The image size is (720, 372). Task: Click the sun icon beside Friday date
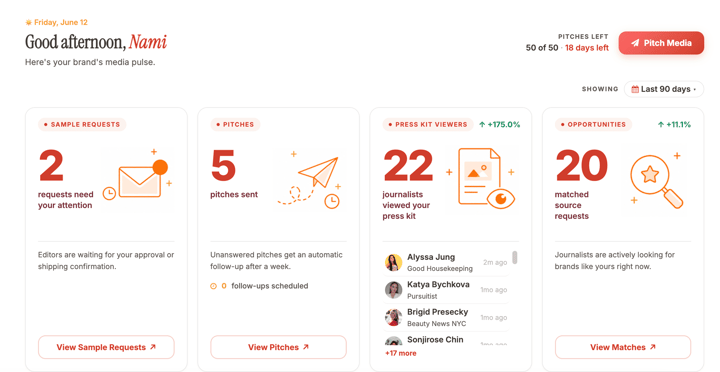pyautogui.click(x=28, y=22)
